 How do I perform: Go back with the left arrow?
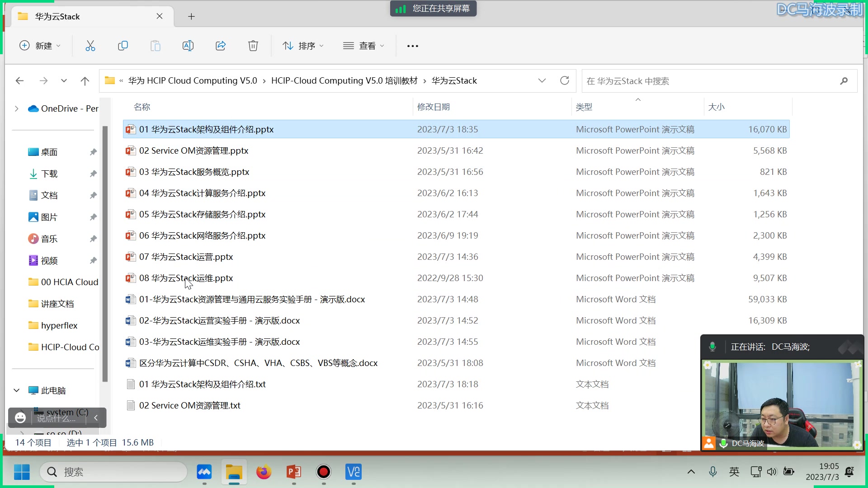point(19,81)
